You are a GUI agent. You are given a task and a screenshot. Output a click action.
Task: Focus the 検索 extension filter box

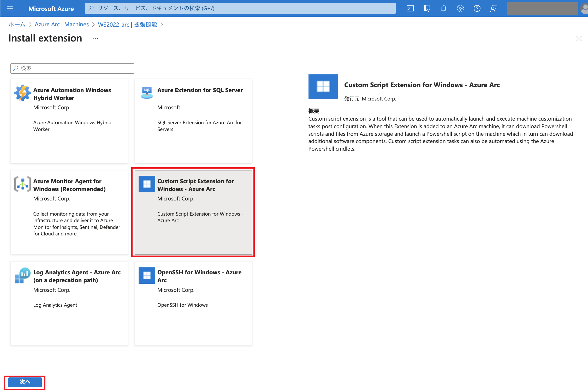pyautogui.click(x=72, y=68)
